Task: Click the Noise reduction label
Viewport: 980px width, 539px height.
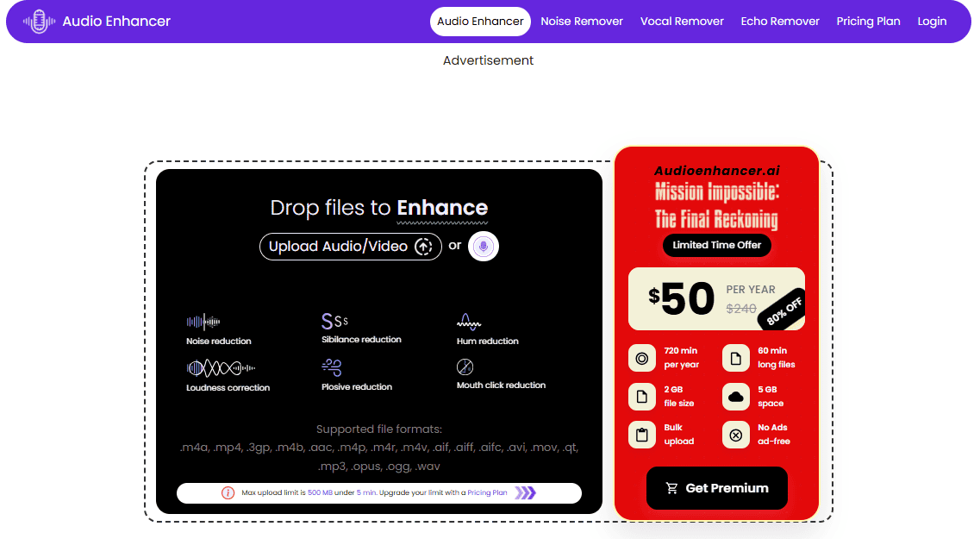Action: coord(219,341)
